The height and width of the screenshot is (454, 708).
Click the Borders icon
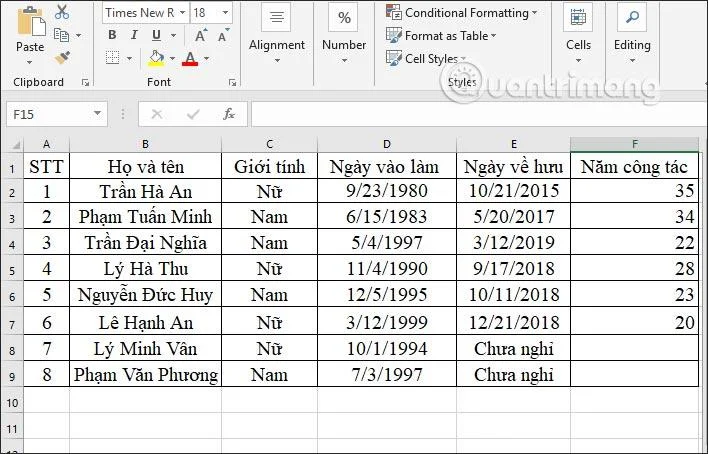(x=112, y=58)
